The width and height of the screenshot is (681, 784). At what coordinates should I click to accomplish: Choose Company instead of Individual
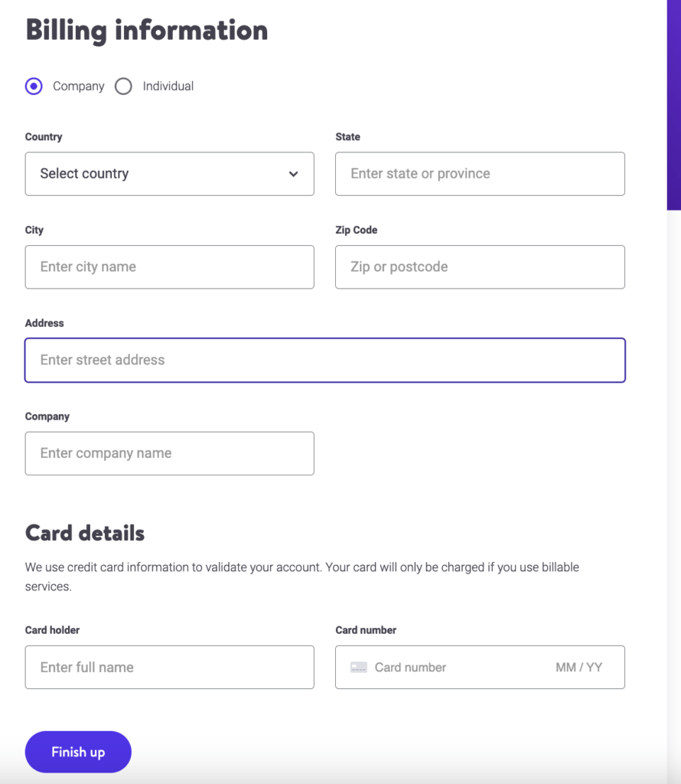coord(33,86)
